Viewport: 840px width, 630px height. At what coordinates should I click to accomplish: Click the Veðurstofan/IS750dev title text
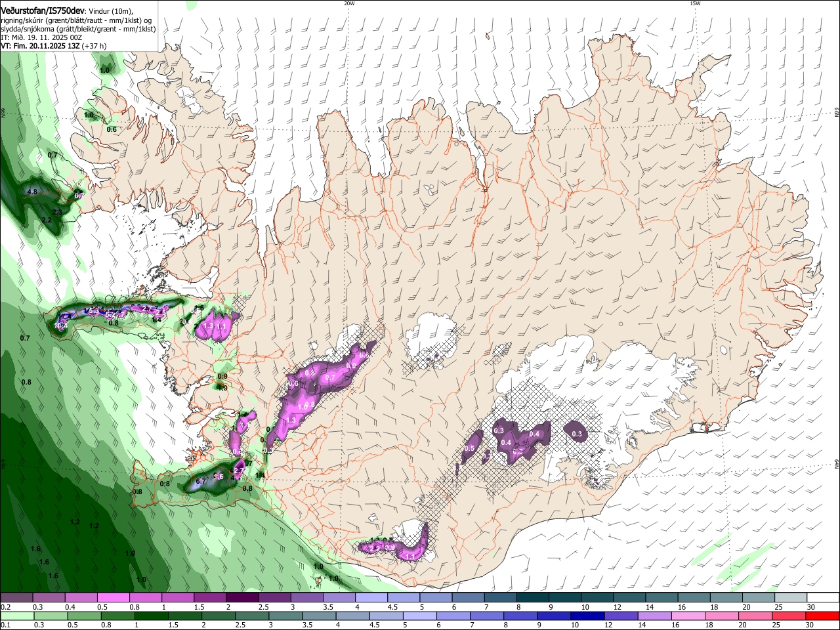(43, 10)
